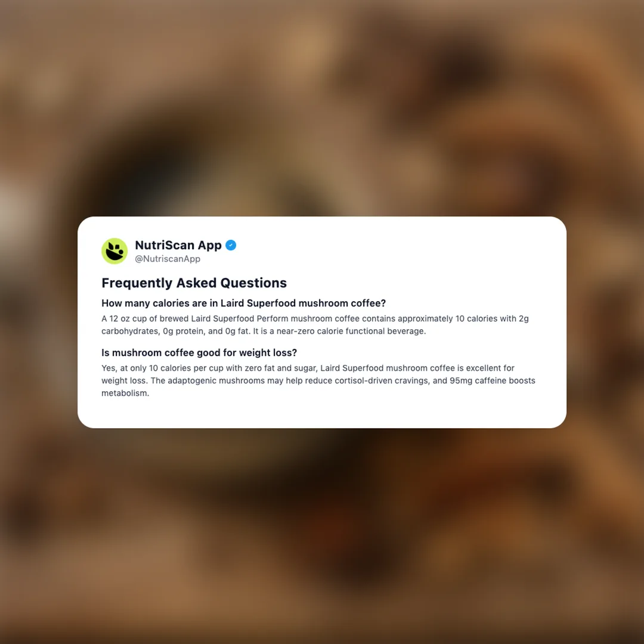Click the @NutriscanApp handle
The width and height of the screenshot is (644, 644).
click(x=168, y=259)
